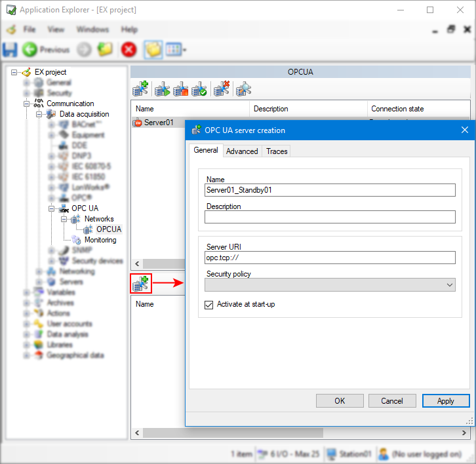The image size is (476, 464).
Task: Click the add server icon in OPCUA toolbar
Action: coord(141,89)
